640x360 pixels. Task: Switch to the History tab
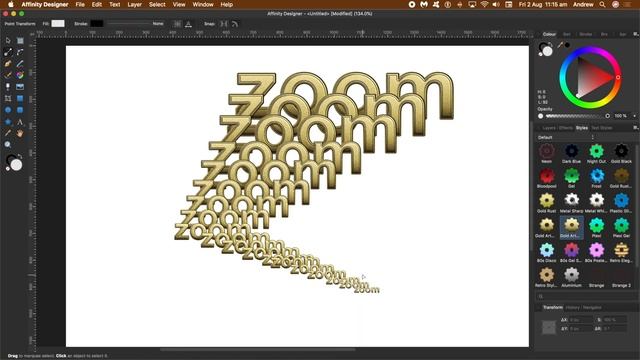pos(572,307)
